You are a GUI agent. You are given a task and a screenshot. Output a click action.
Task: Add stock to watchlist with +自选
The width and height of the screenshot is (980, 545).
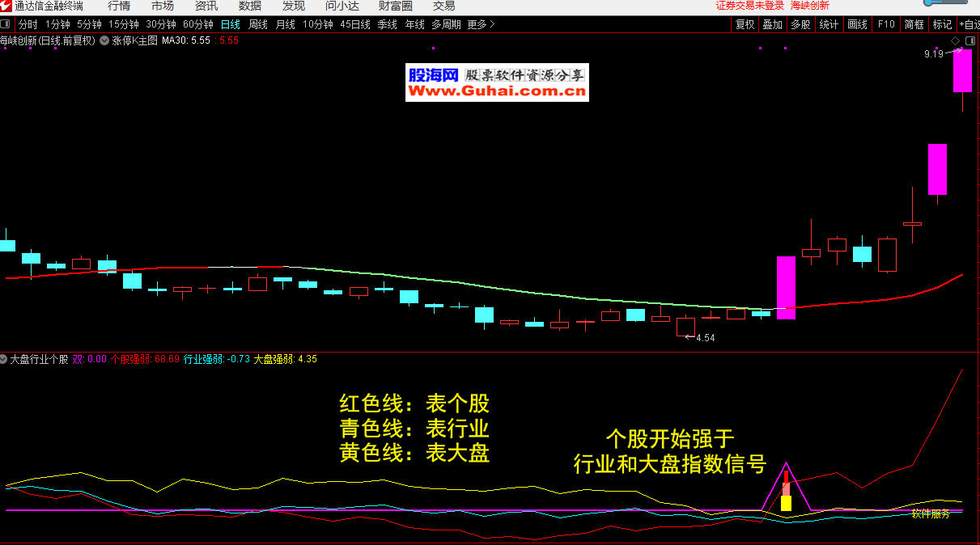[969, 24]
